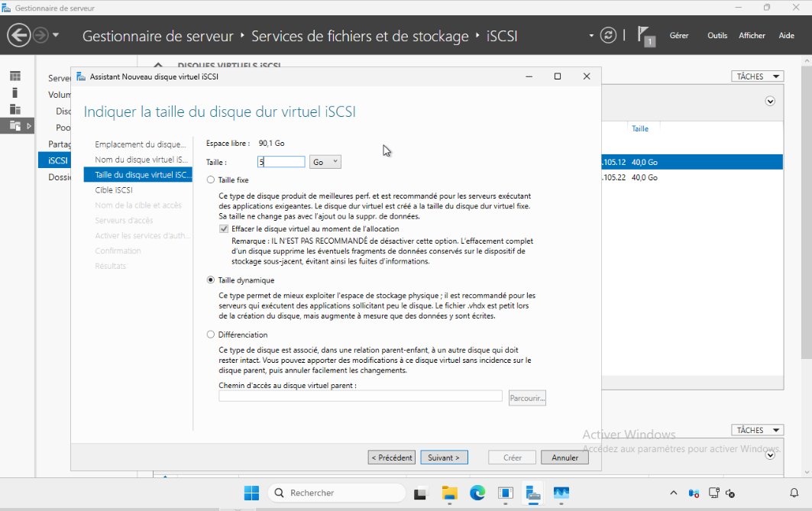This screenshot has height=511, width=812.
Task: Select the Taille dynamique radio button
Action: 211,280
